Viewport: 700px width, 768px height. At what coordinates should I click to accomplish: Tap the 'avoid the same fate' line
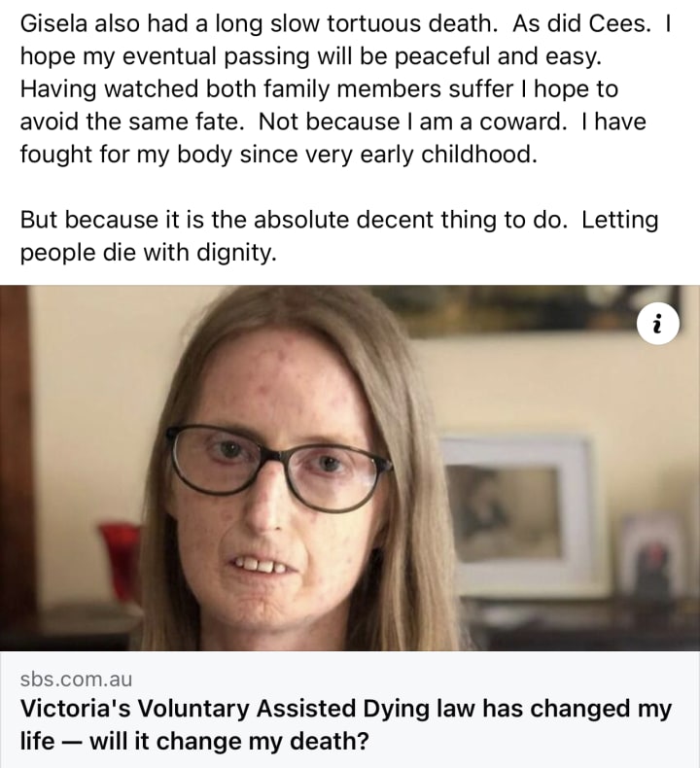pyautogui.click(x=333, y=122)
